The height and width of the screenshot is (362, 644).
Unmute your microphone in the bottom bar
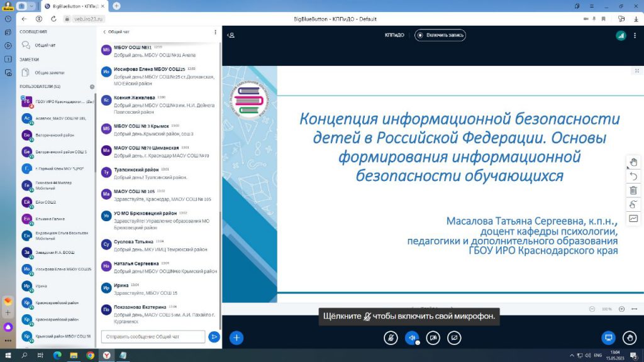point(391,337)
